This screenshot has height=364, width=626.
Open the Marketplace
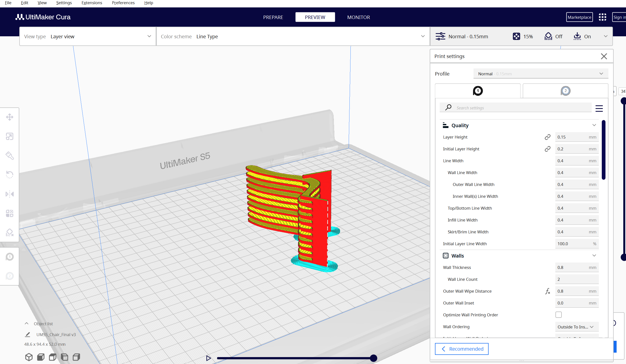(579, 17)
